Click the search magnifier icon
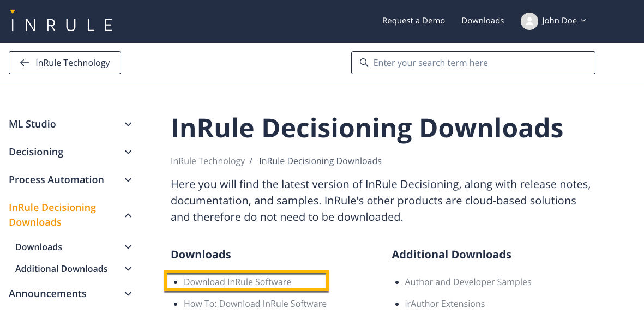The height and width of the screenshot is (326, 644). click(x=364, y=62)
